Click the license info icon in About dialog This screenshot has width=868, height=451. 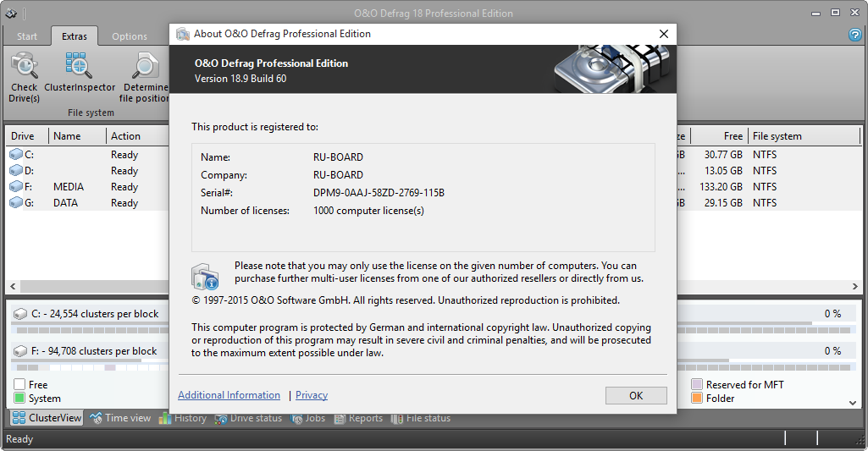(x=206, y=276)
